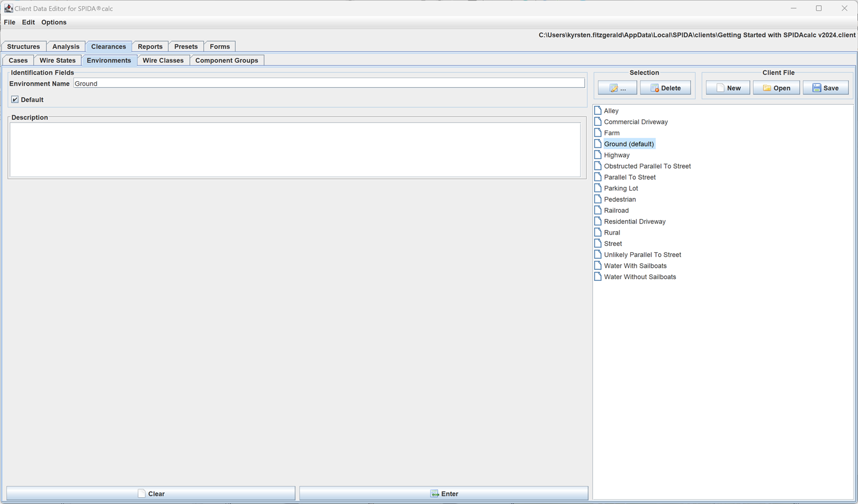Click the edit selection pencil icon button
This screenshot has width=858, height=504.
617,88
